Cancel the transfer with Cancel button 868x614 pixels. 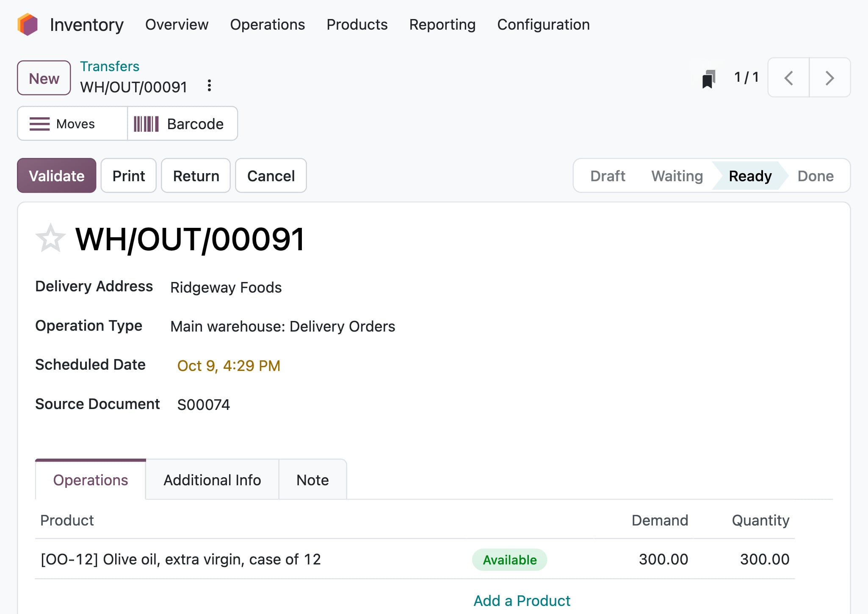pos(271,176)
